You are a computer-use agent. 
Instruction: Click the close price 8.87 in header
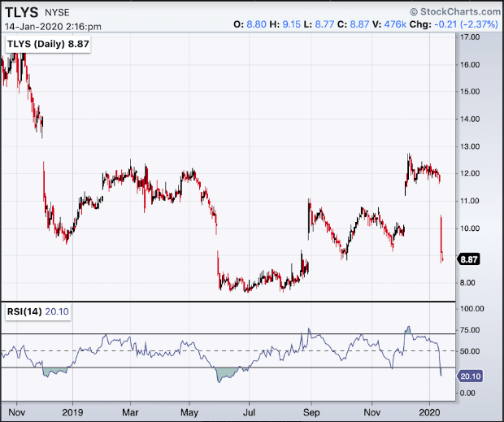tap(359, 24)
